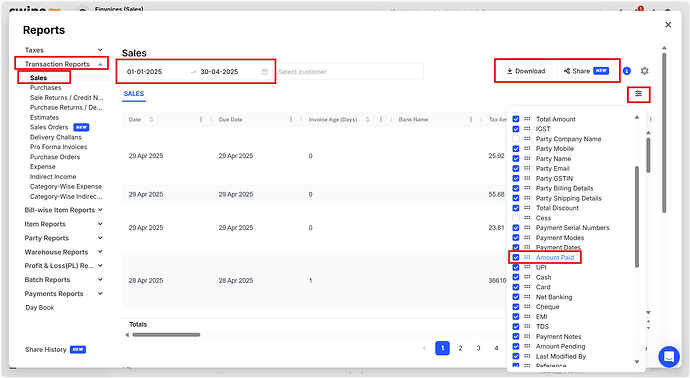Image resolution: width=690 pixels, height=378 pixels.
Task: Click the Select customer field
Action: coord(350,72)
